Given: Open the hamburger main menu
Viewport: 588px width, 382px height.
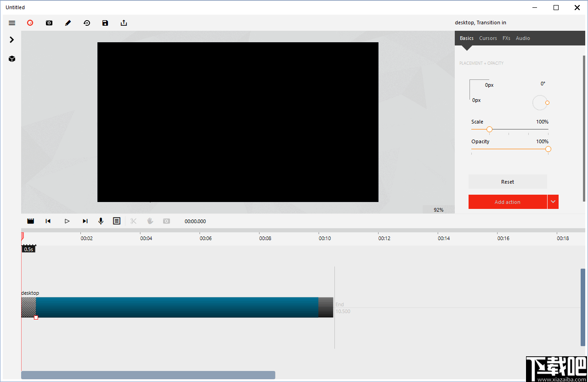Looking at the screenshot, I should [x=12, y=23].
